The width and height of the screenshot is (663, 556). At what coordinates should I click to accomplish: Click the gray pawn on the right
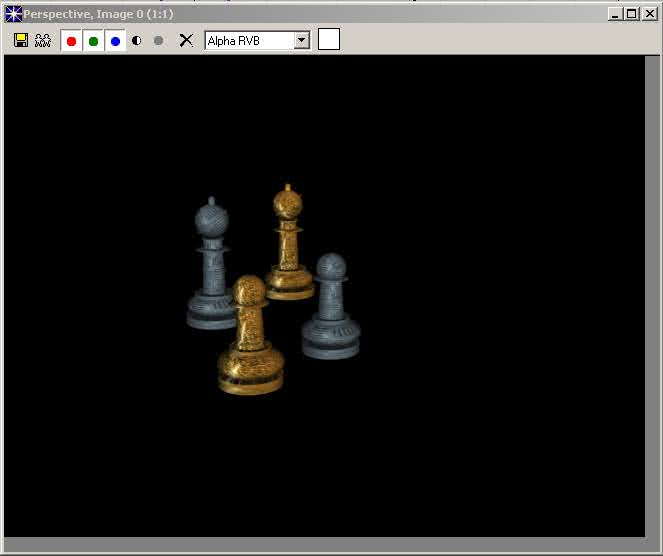(x=331, y=310)
